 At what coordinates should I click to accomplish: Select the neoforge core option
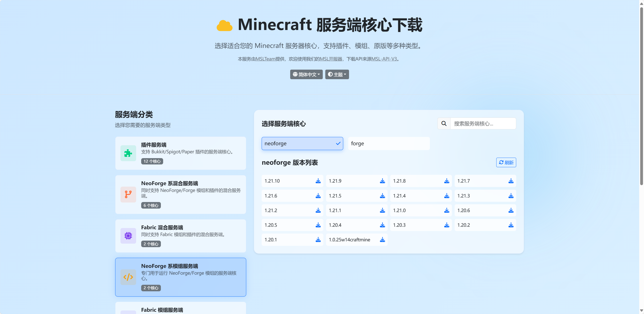tap(302, 144)
